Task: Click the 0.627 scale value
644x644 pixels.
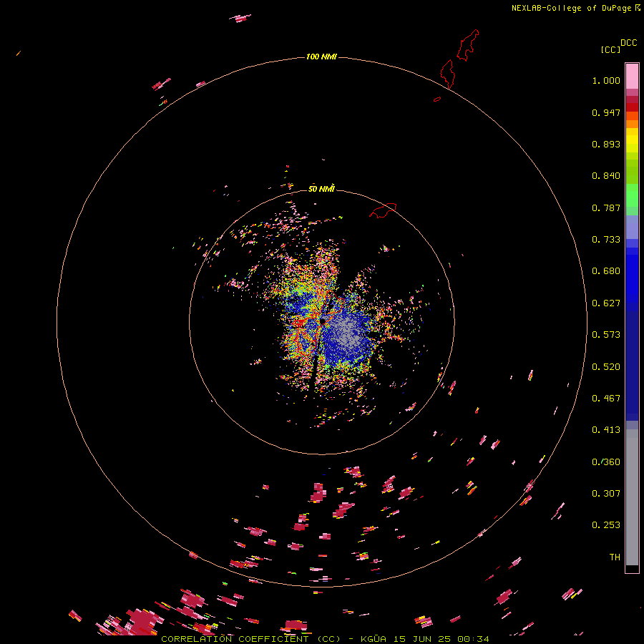Action: coord(606,303)
